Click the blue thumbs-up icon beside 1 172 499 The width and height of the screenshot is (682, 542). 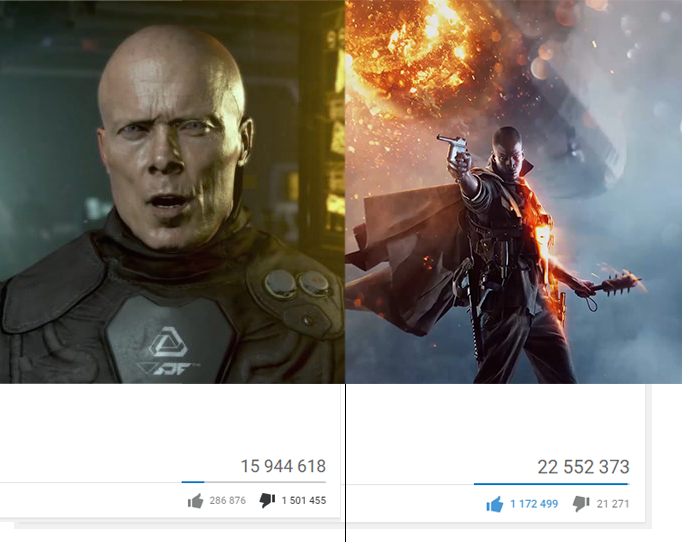tap(495, 504)
